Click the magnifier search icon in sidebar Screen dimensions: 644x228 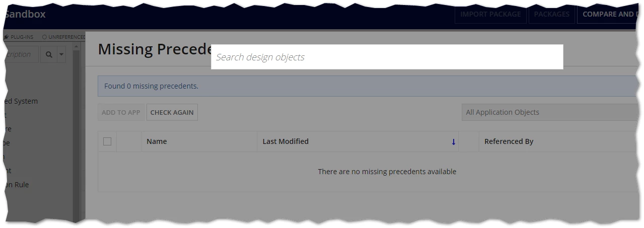point(49,54)
